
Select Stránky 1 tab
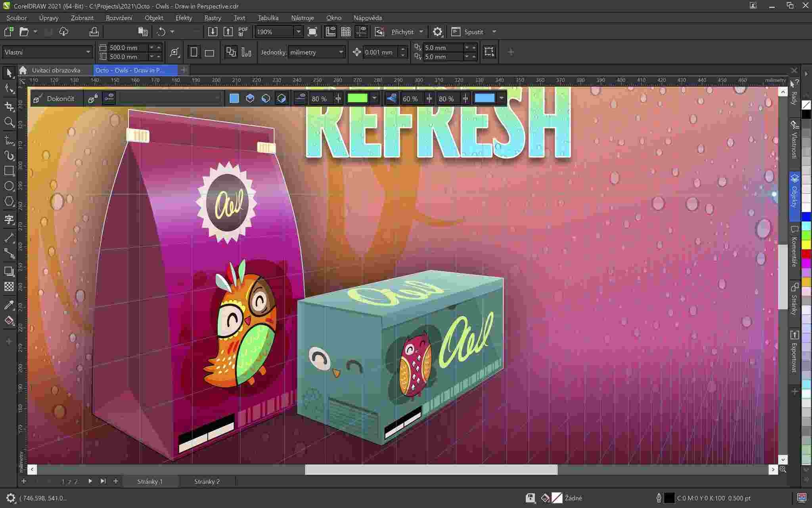click(x=149, y=481)
